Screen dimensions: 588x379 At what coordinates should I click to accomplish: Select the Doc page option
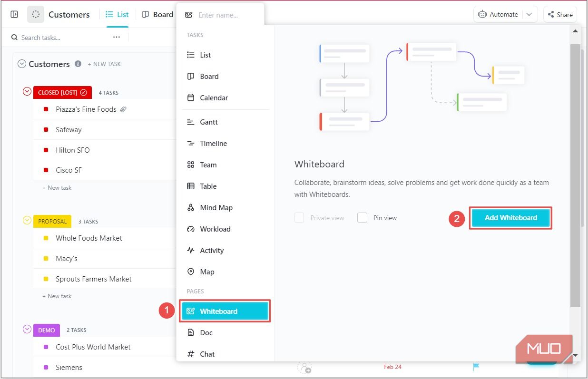click(225, 332)
